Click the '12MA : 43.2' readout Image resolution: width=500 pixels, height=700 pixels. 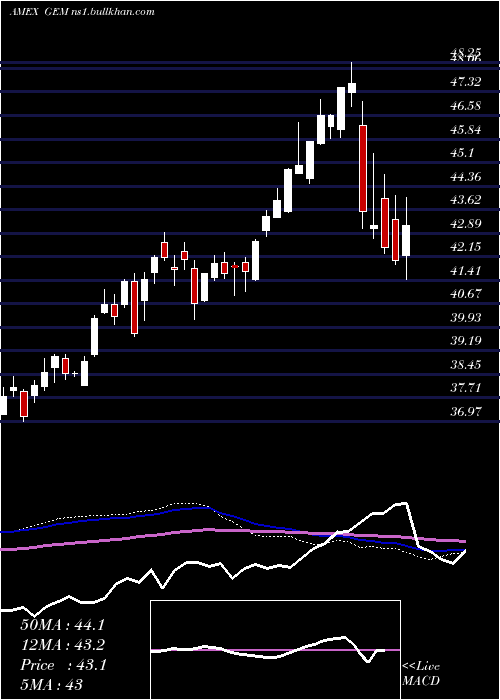point(63,645)
